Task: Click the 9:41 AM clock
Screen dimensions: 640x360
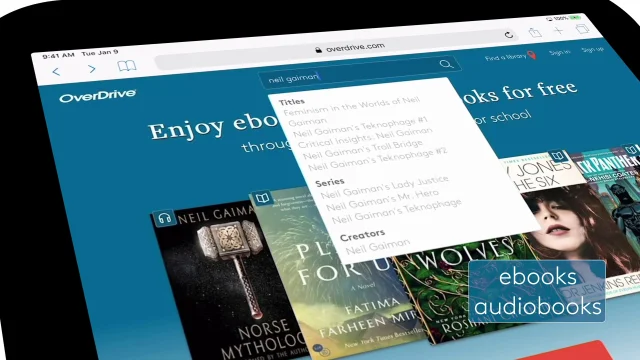Action: (58, 55)
